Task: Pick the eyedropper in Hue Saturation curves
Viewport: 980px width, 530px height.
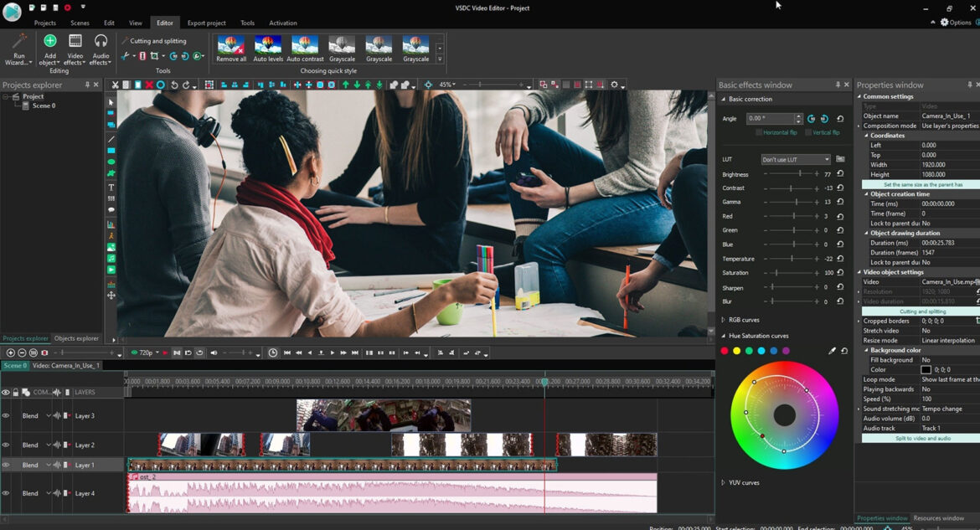Action: (832, 351)
